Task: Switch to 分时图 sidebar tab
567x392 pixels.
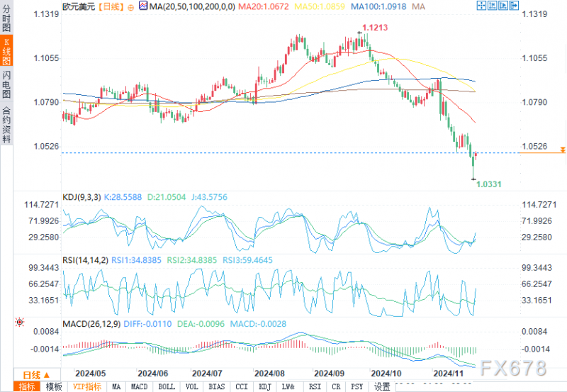Action: coord(6,18)
